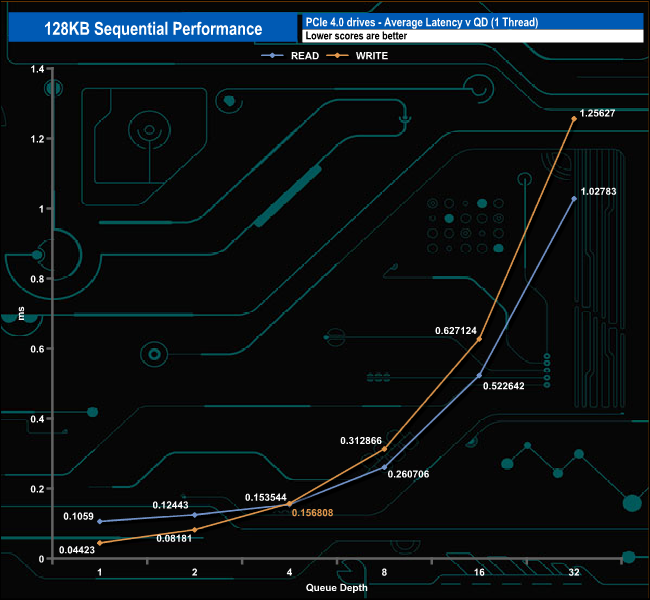Select the 0.08181 write data label
Screen dimensions: 650x600
[174, 539]
